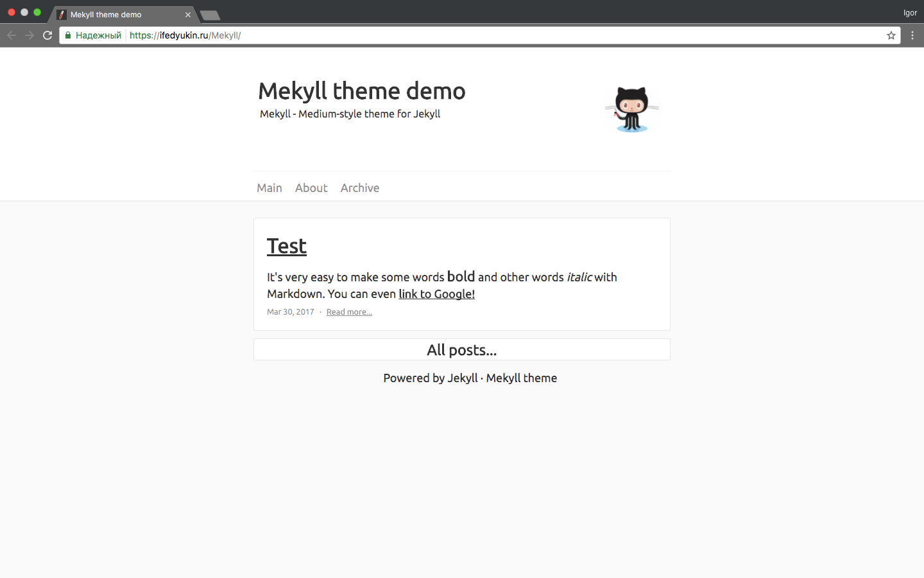
Task: Open the Archive section from the navigation
Action: coord(360,188)
